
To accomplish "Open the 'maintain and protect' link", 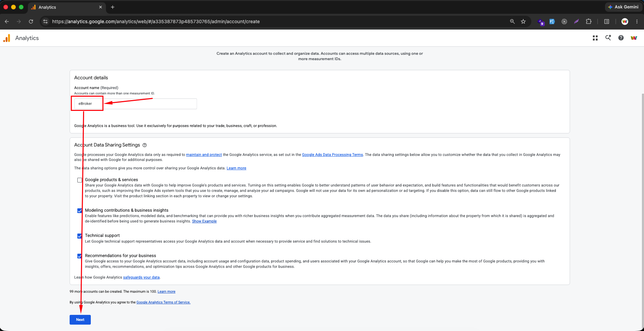I will click(204, 155).
